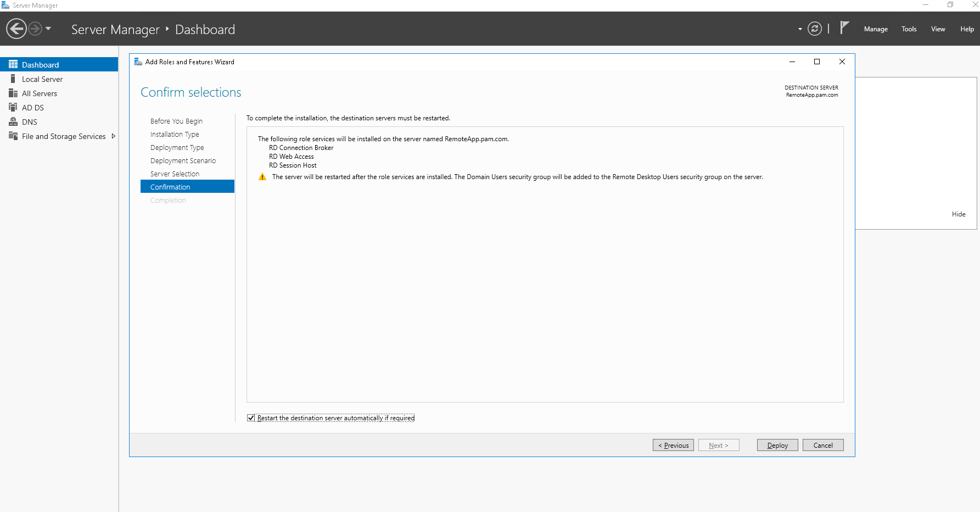Click the Previous button

point(673,445)
